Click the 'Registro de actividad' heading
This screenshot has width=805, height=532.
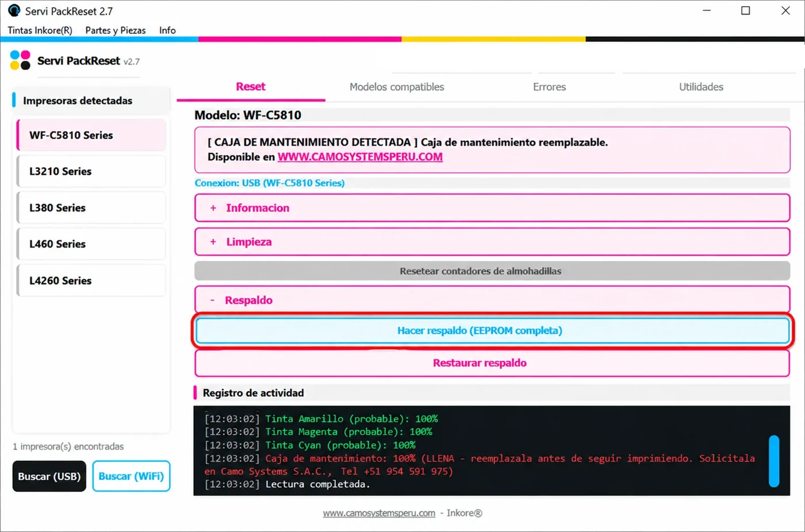point(253,393)
